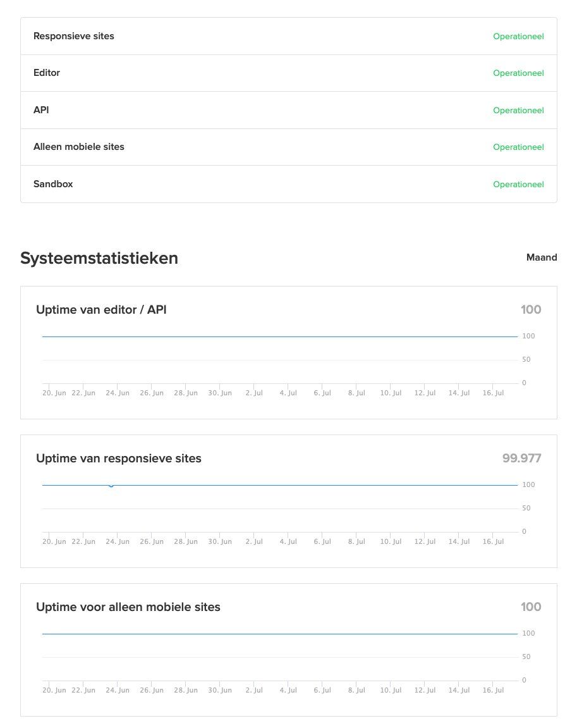Click Operationeel status next to Sandbox
The width and height of the screenshot is (577, 728).
518,184
